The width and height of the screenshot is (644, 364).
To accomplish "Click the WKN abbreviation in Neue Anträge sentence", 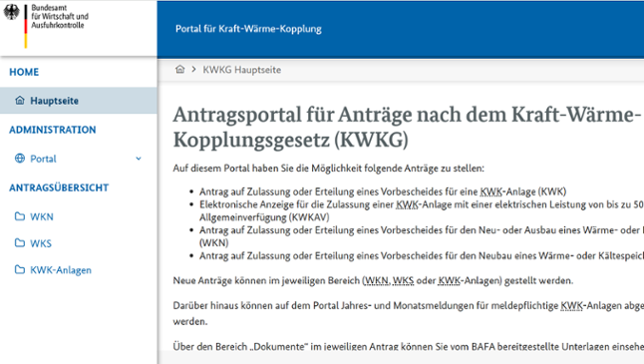I will (x=377, y=280).
